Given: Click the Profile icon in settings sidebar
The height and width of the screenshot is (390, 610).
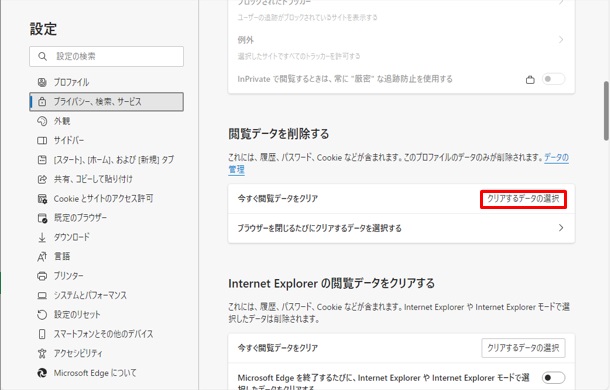Looking at the screenshot, I should 42,82.
